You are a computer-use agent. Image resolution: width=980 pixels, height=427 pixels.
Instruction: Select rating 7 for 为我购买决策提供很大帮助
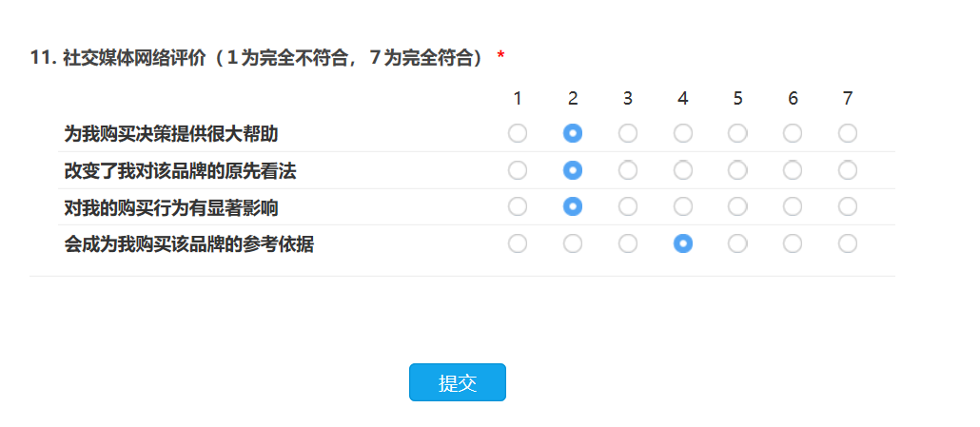(848, 133)
